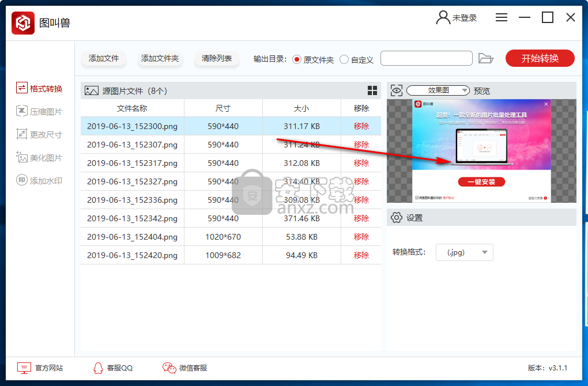The width and height of the screenshot is (588, 386).
Task: Browse output folder with the folder icon
Action: pyautogui.click(x=485, y=58)
